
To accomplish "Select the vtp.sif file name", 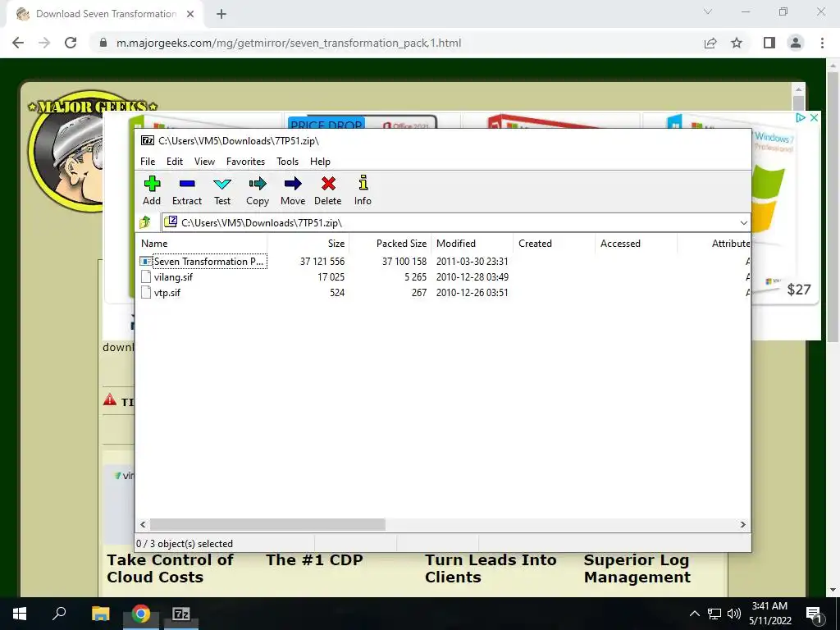I will point(167,293).
